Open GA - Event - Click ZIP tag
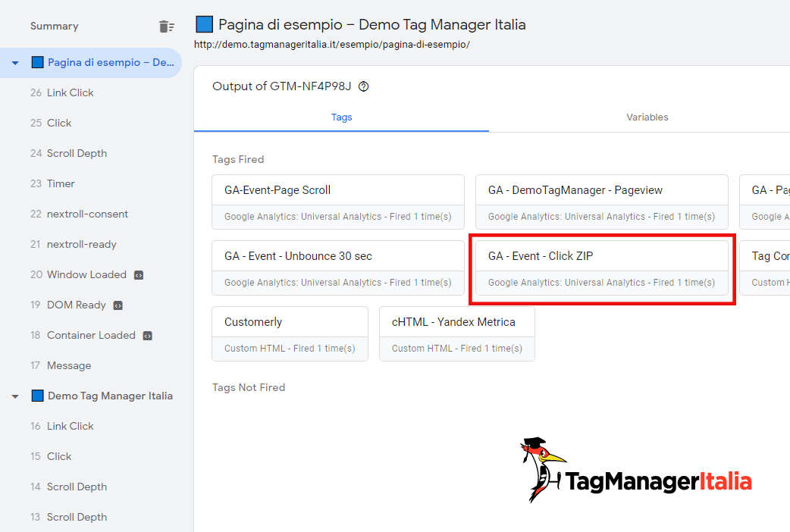 tap(601, 268)
